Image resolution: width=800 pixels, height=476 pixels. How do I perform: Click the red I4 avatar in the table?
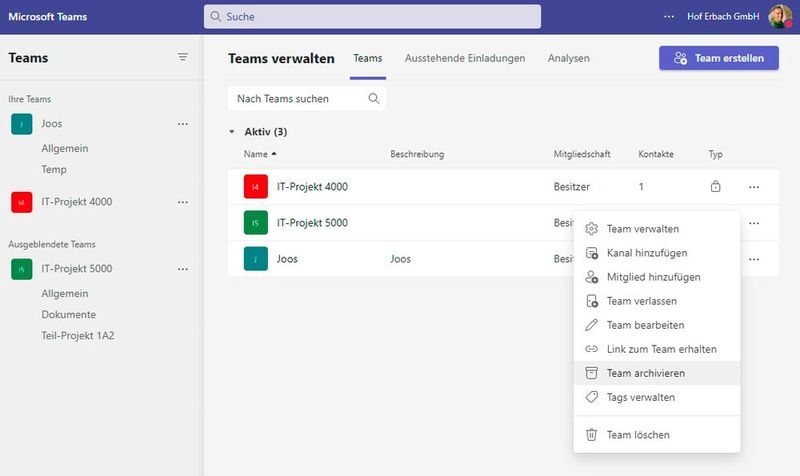[256, 186]
